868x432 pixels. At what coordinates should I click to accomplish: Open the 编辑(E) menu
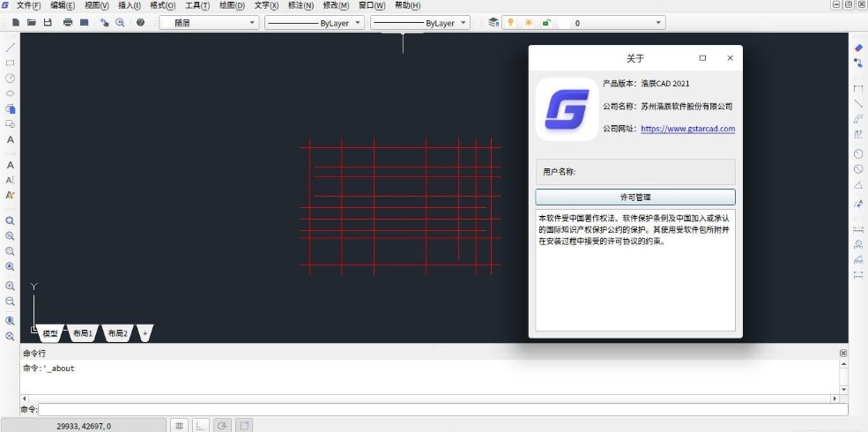click(63, 5)
